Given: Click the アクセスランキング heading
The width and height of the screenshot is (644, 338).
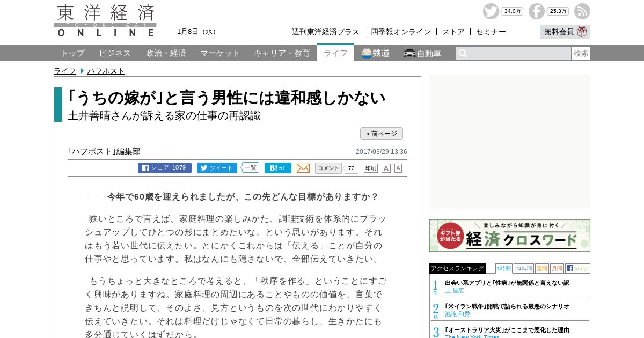Looking at the screenshot, I should (457, 268).
